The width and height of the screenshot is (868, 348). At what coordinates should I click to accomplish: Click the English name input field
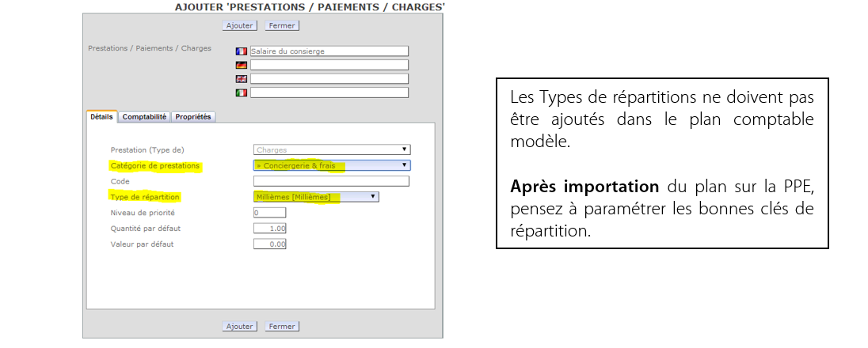(329, 79)
